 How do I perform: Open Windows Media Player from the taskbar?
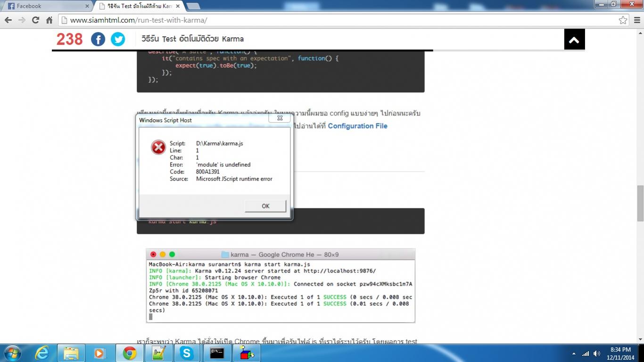pos(99,353)
